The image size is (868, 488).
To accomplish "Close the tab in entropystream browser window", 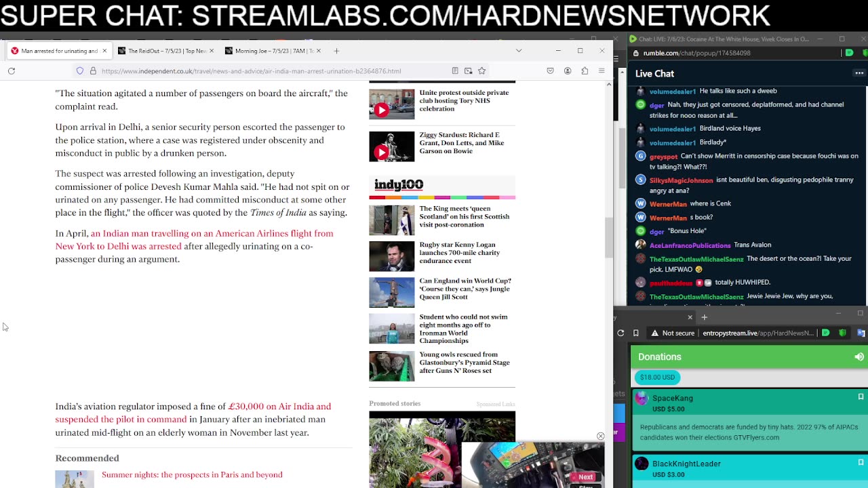I will click(x=690, y=317).
